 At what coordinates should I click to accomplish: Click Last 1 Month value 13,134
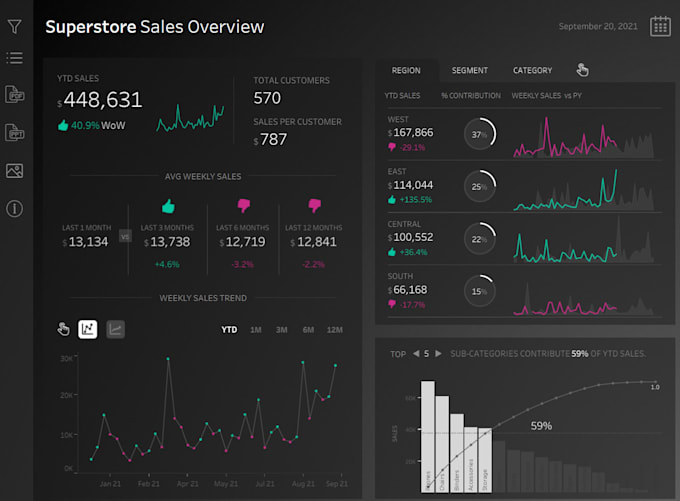tap(88, 242)
